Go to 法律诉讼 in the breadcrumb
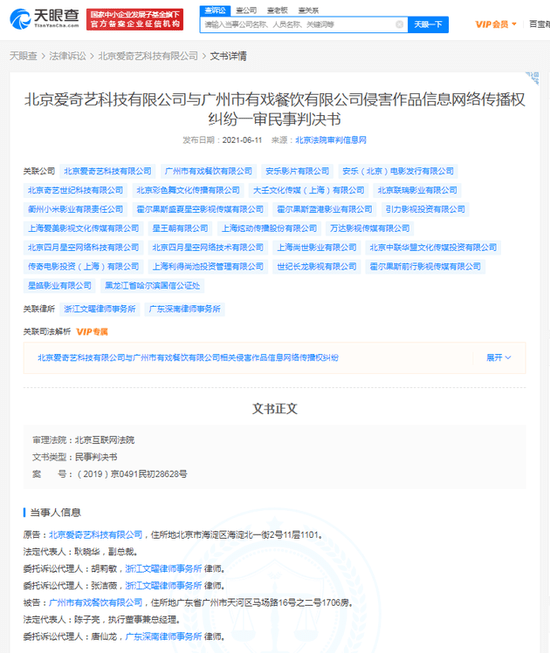The height and width of the screenshot is (653, 550). tap(67, 56)
